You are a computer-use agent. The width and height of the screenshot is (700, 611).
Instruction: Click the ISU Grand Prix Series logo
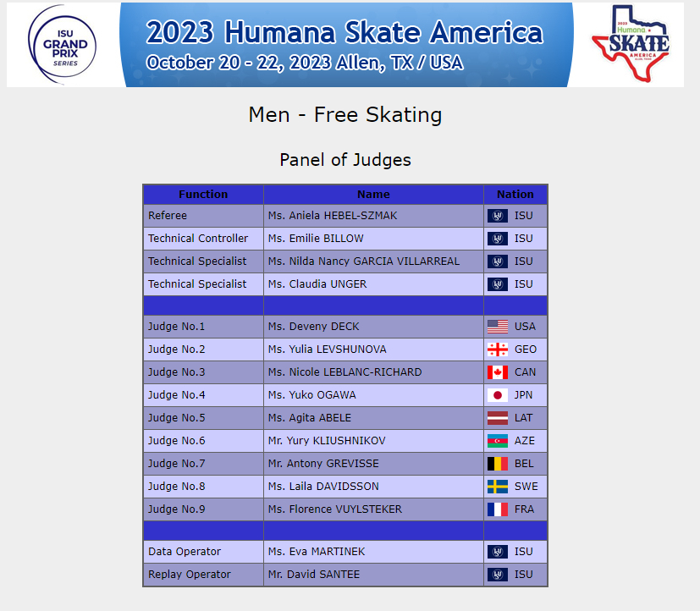tap(62, 45)
